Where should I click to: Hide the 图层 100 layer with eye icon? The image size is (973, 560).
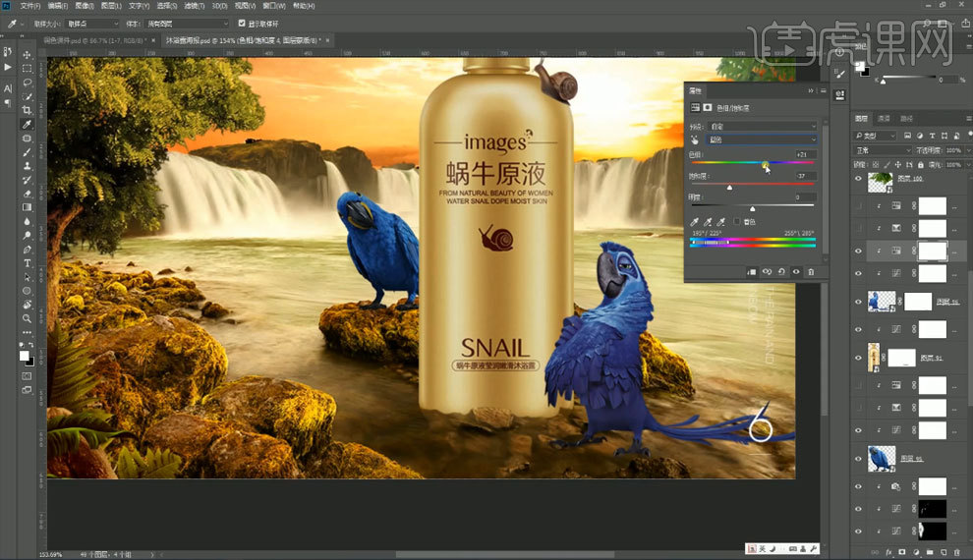tap(859, 179)
